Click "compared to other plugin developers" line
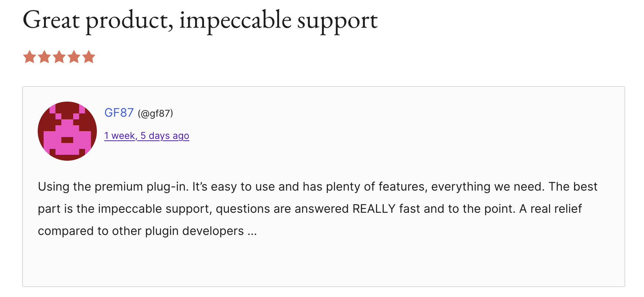The width and height of the screenshot is (644, 297). (140, 231)
